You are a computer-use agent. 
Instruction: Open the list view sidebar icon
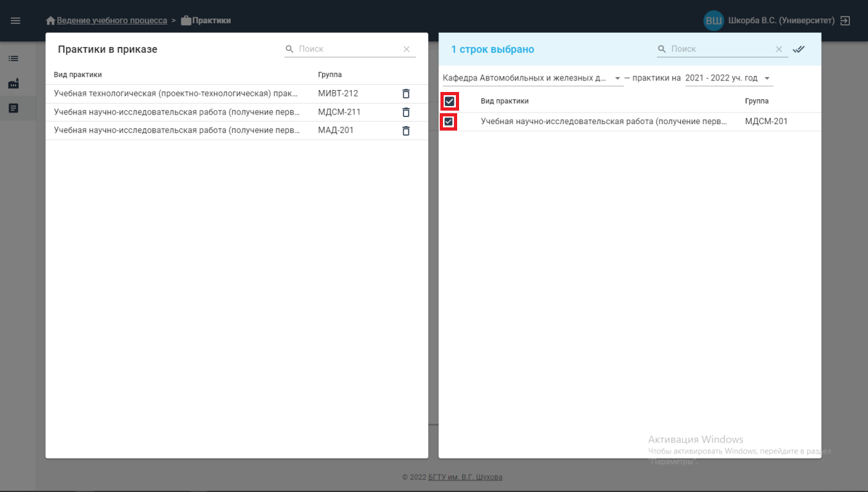coord(14,59)
